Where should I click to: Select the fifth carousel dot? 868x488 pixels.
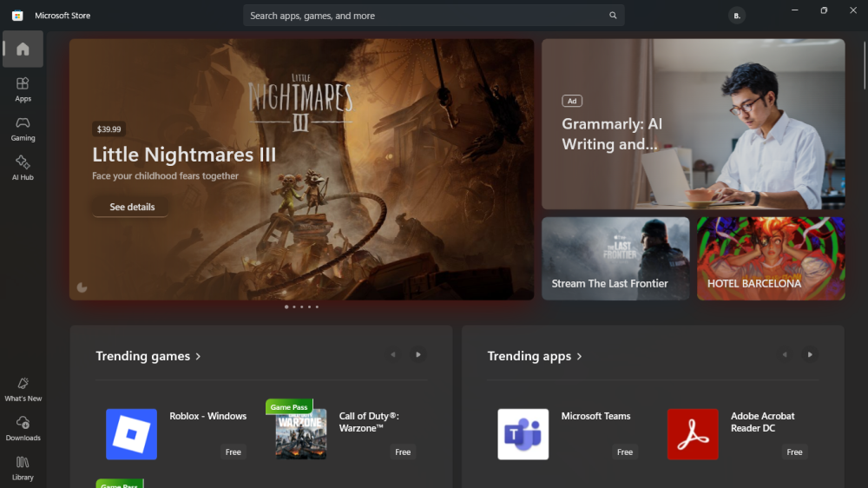tap(317, 307)
